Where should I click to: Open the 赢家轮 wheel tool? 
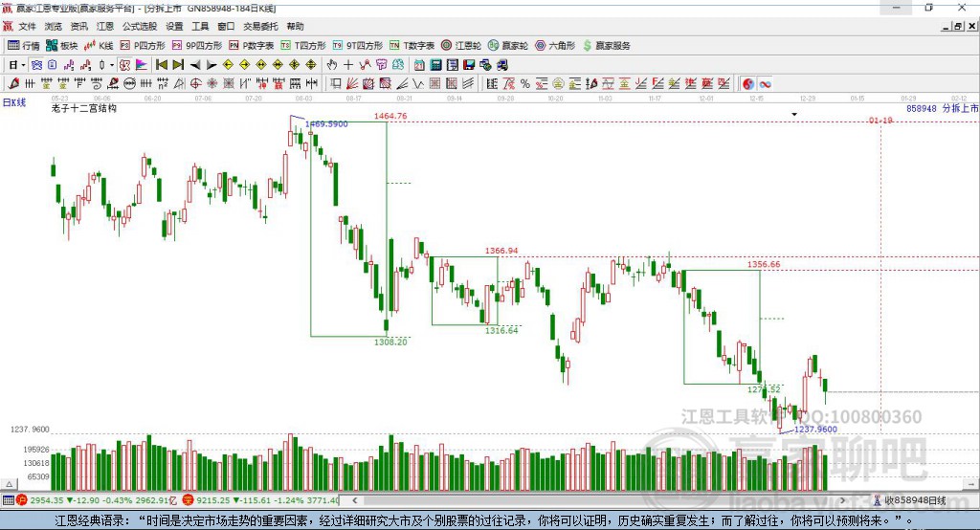pos(507,46)
